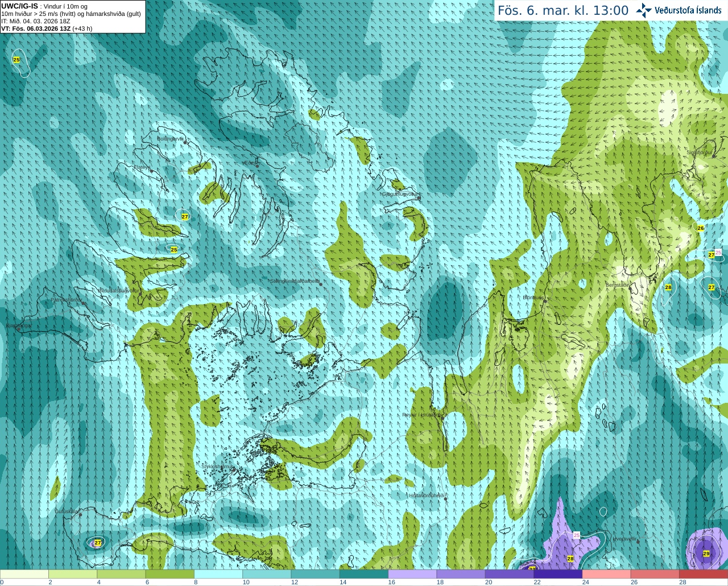The width and height of the screenshot is (728, 586).
Task: Select the 4–6 green legend swatch
Action: (x=121, y=574)
